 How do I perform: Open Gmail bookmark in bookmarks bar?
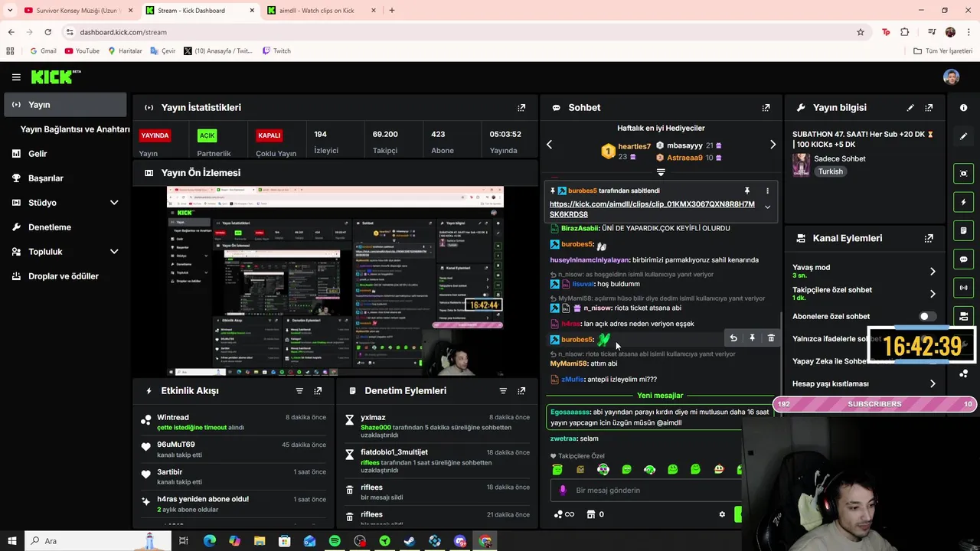click(43, 51)
